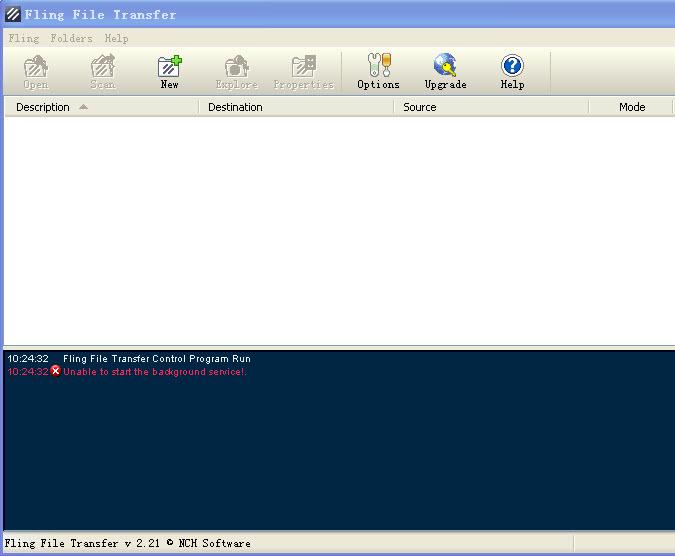Click the red 10:24:32 error timestamp
Screen dimensions: 675x556
28,371
